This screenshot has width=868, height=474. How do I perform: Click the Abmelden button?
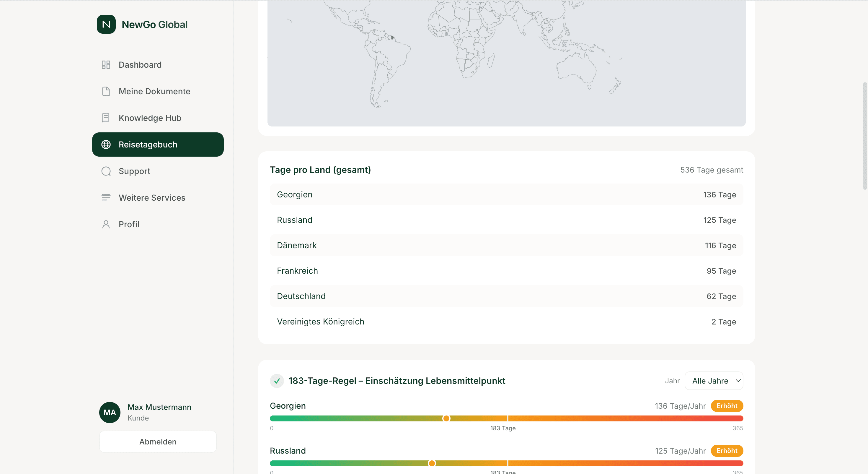(158, 441)
